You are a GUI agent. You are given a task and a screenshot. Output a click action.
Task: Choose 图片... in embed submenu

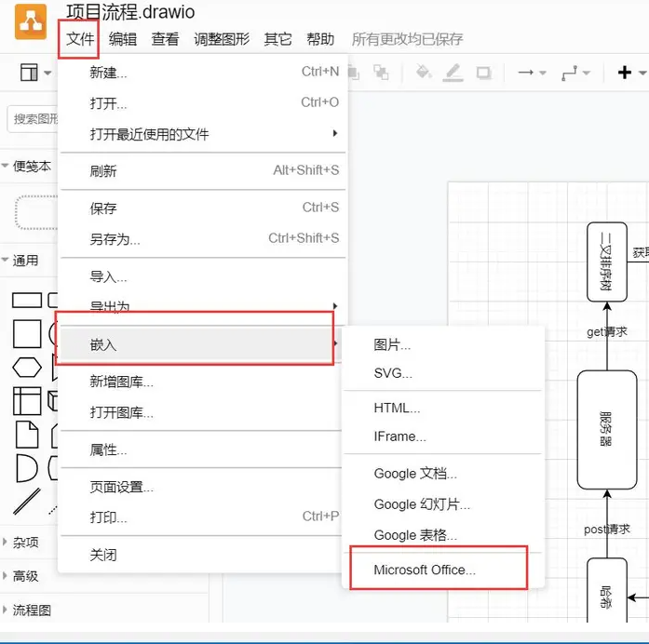(x=443, y=344)
